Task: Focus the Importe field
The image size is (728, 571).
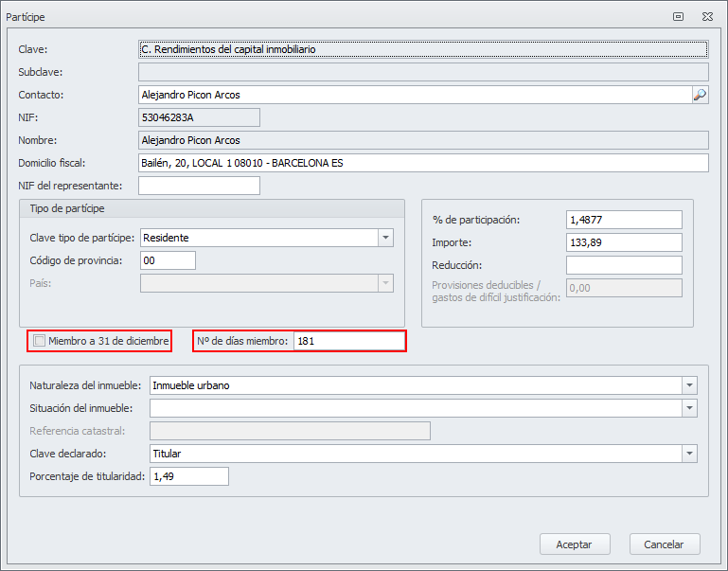Action: 624,242
